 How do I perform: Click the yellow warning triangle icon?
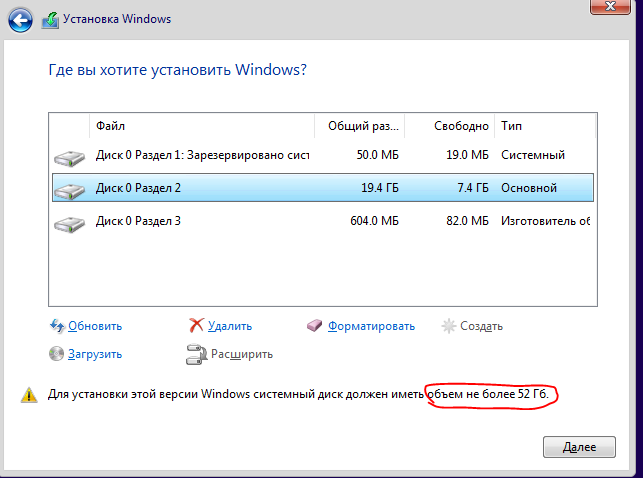[x=29, y=395]
